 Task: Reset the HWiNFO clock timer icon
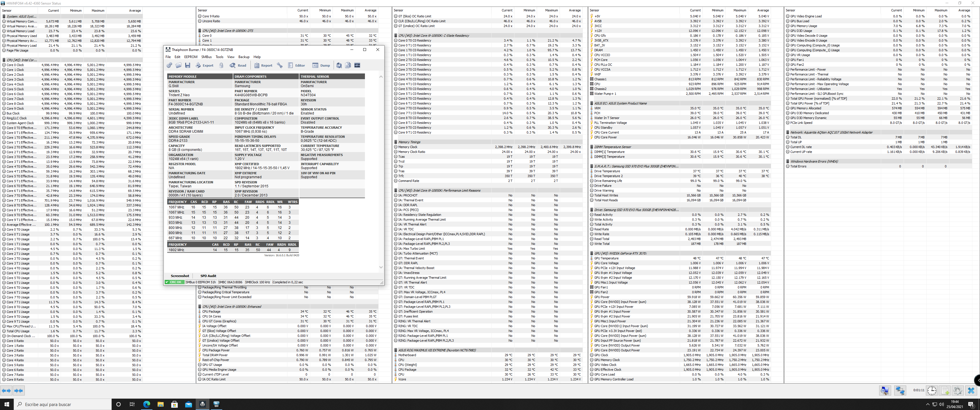coord(932,391)
